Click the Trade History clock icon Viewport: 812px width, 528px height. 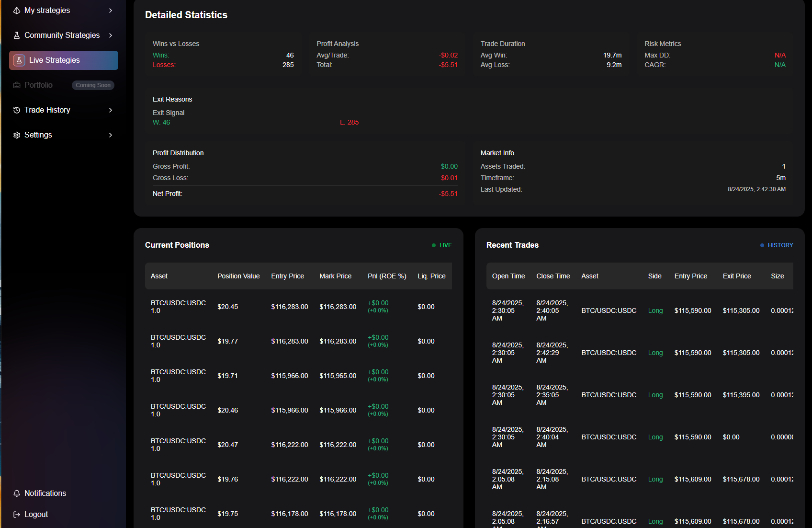17,110
